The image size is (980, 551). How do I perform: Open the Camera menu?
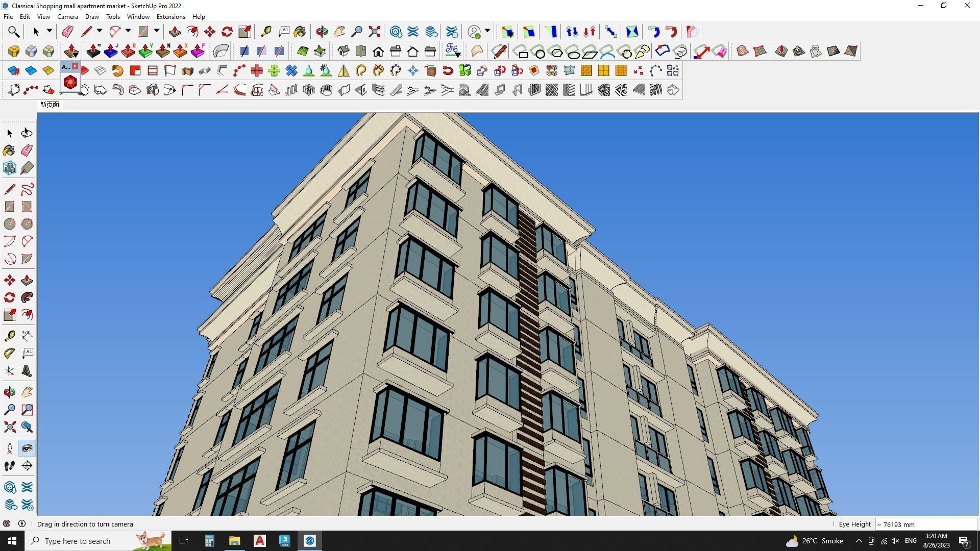click(67, 17)
